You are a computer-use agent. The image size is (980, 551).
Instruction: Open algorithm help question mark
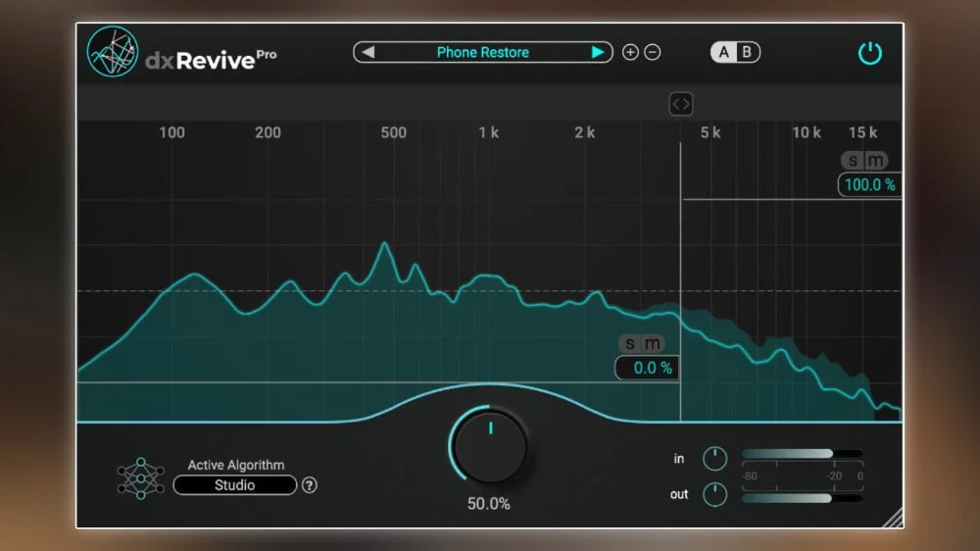click(310, 485)
